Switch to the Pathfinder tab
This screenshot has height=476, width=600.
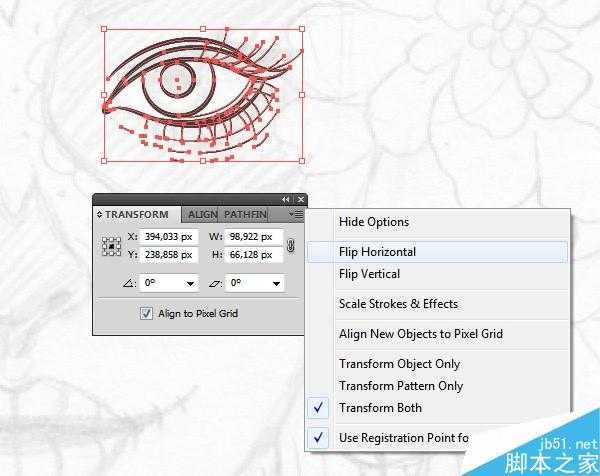245,215
